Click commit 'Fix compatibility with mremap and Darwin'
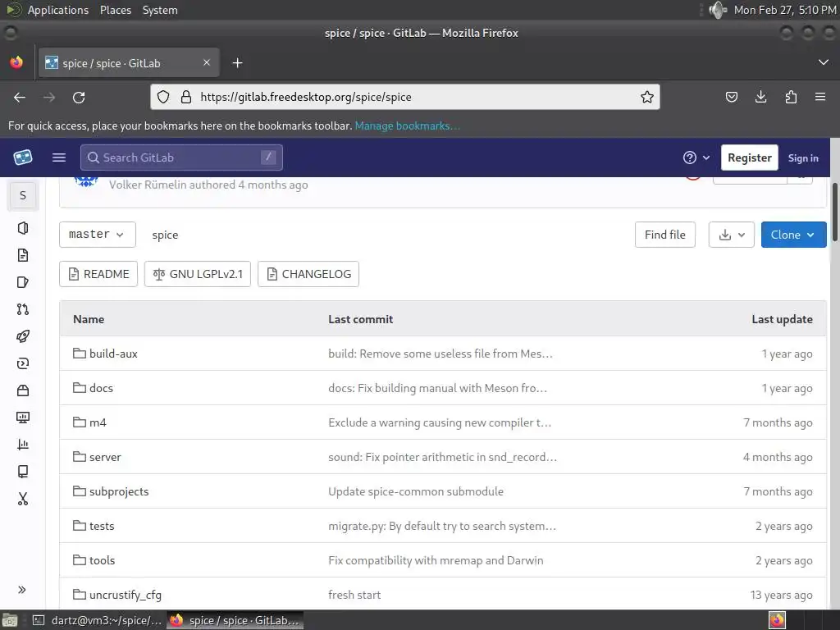 [436, 560]
